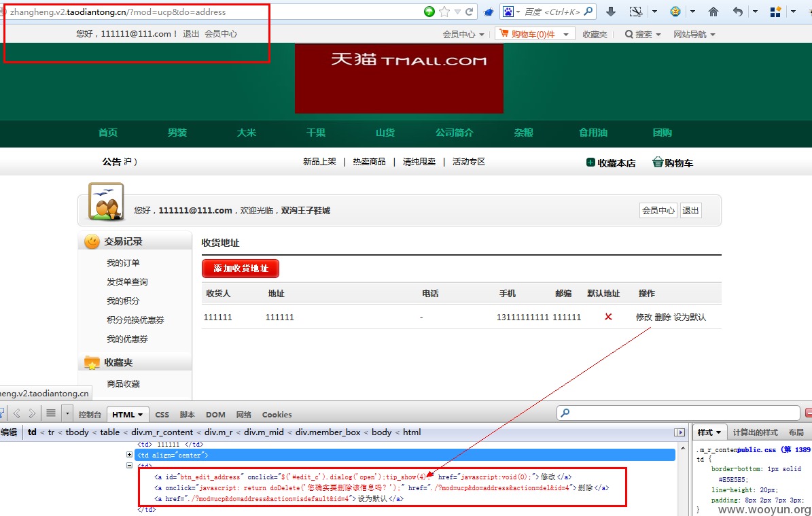Click the screenshot scissors tool icon
The width and height of the screenshot is (812, 516).
pos(636,12)
